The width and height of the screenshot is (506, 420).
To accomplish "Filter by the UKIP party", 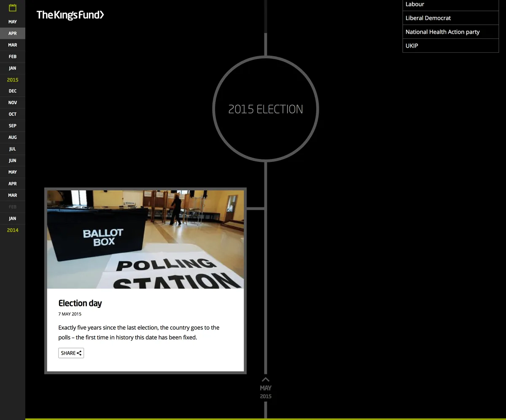I will [451, 46].
